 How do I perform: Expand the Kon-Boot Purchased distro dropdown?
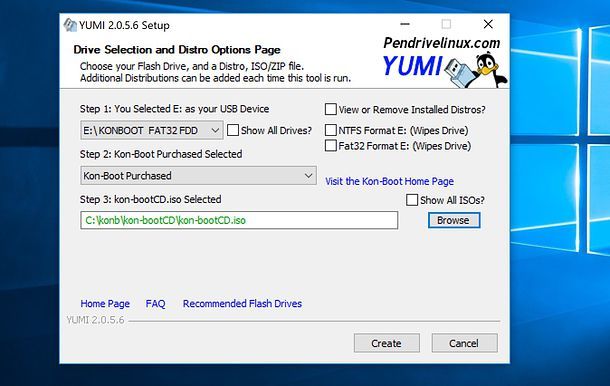pyautogui.click(x=198, y=175)
